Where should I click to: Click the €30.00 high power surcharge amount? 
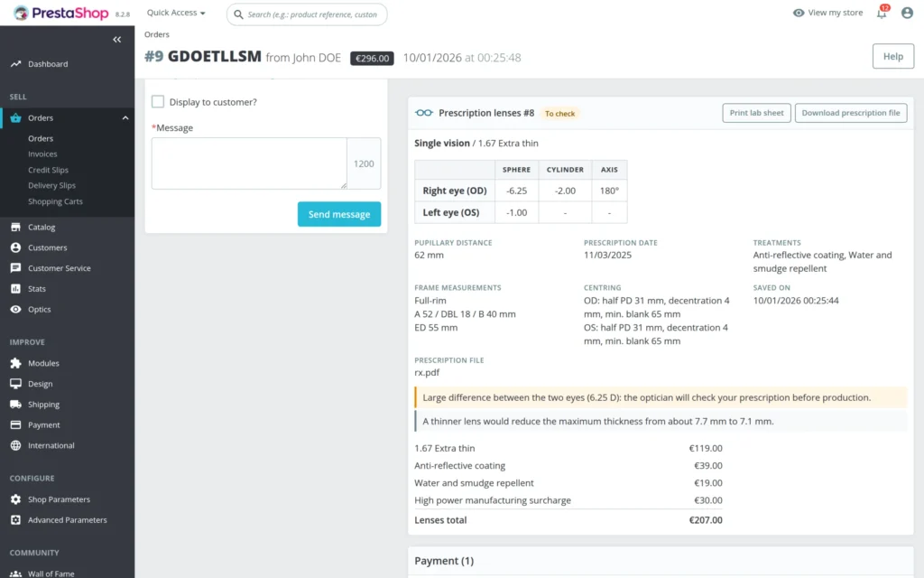click(707, 500)
